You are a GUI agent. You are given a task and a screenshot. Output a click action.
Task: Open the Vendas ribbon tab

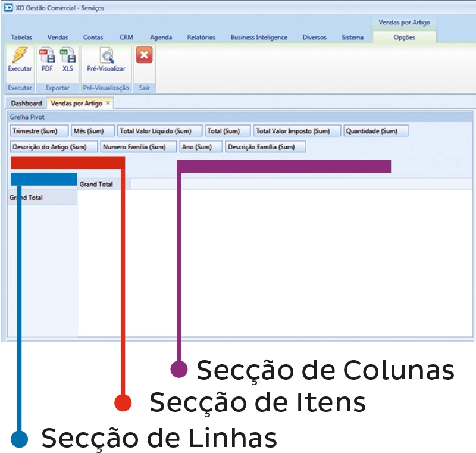(x=58, y=37)
